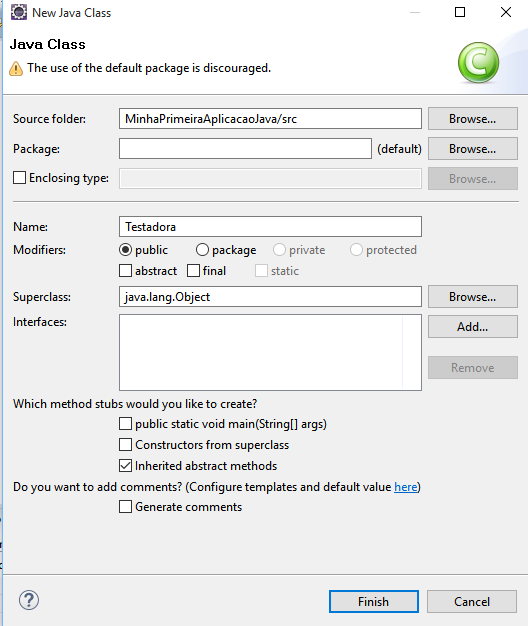Click into the Package text field
Image resolution: width=528 pixels, height=626 pixels.
(x=245, y=149)
